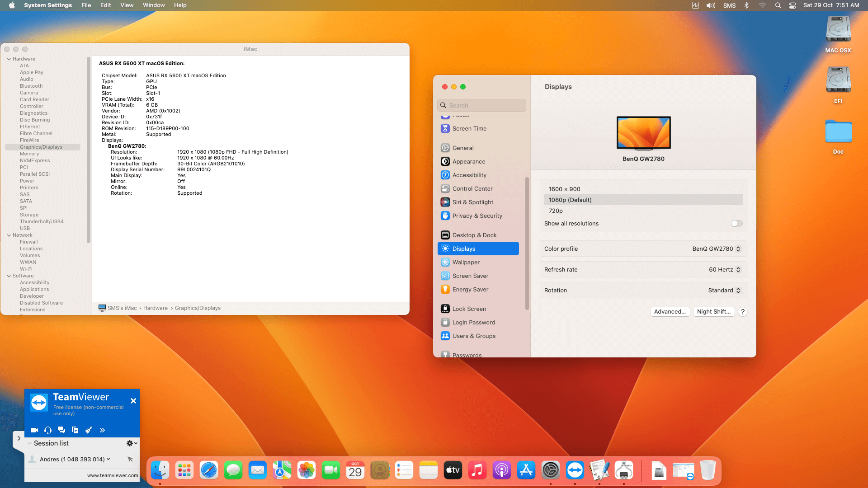Image resolution: width=868 pixels, height=488 pixels.
Task: Open Accessibility in System Settings sidebar
Action: (478, 175)
